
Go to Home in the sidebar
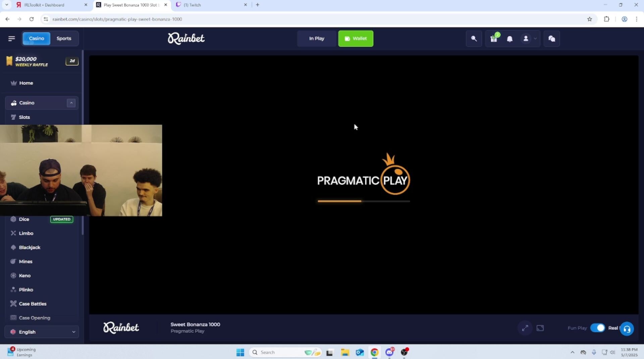(x=26, y=83)
